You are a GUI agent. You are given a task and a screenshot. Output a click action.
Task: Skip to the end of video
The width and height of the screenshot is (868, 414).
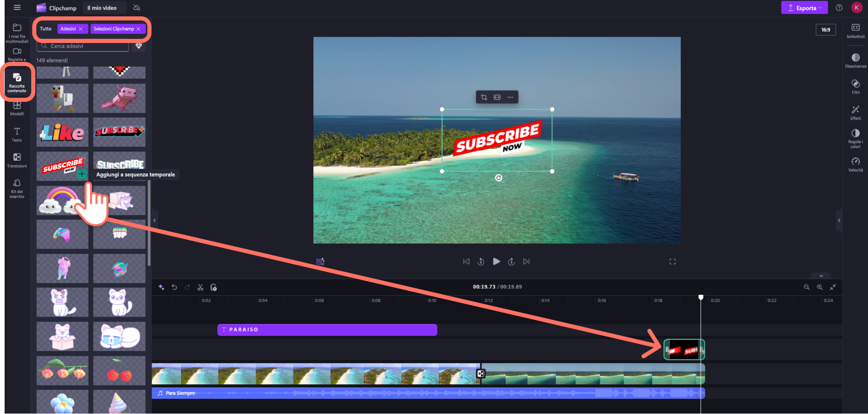tap(526, 262)
